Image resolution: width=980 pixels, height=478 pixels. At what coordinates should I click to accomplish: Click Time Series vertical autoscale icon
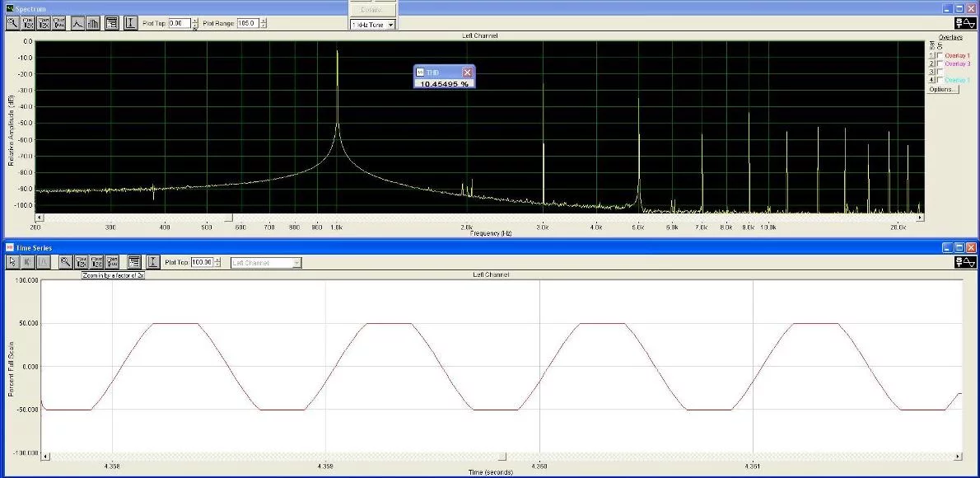(153, 262)
